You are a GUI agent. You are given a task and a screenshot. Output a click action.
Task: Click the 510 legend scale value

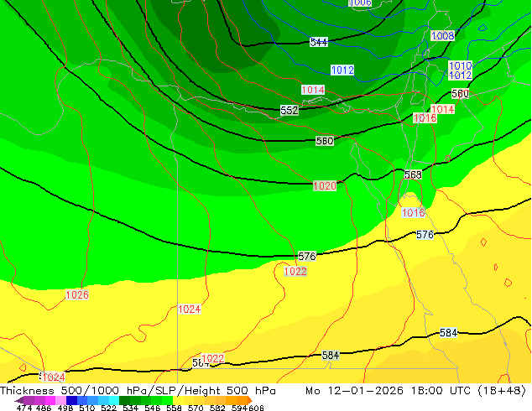[87, 408]
